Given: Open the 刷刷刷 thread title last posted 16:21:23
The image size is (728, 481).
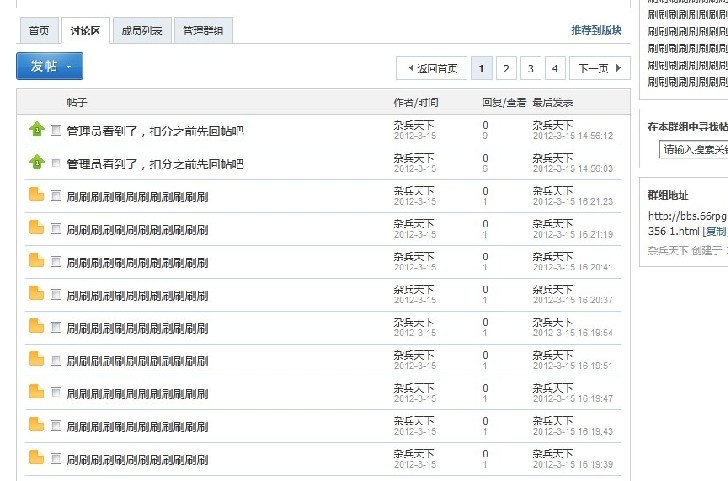Looking at the screenshot, I should coord(137,196).
